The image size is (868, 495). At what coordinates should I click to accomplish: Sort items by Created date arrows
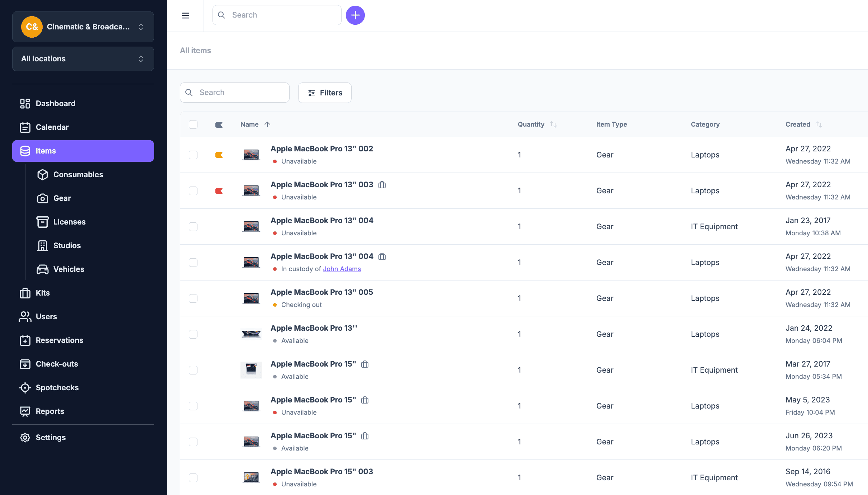(819, 124)
